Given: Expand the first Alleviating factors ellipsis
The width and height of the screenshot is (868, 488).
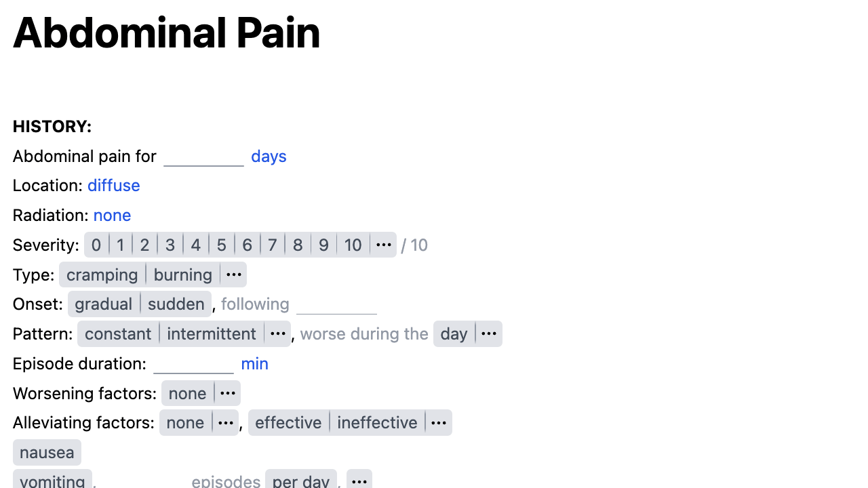Looking at the screenshot, I should pyautogui.click(x=225, y=422).
